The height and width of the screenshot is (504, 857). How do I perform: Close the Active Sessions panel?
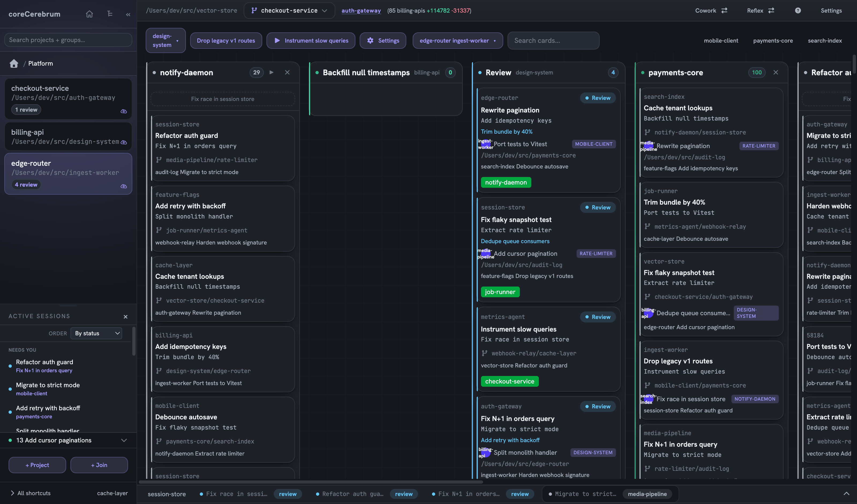click(x=126, y=317)
